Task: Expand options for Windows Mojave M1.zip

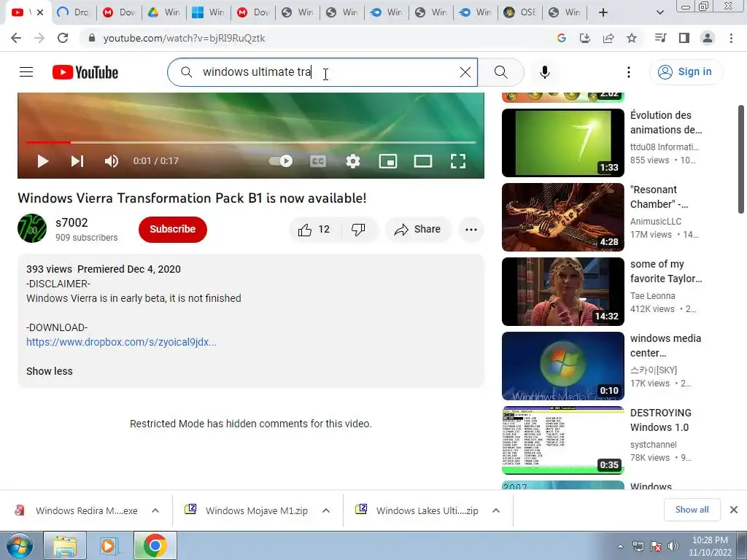Action: (326, 510)
